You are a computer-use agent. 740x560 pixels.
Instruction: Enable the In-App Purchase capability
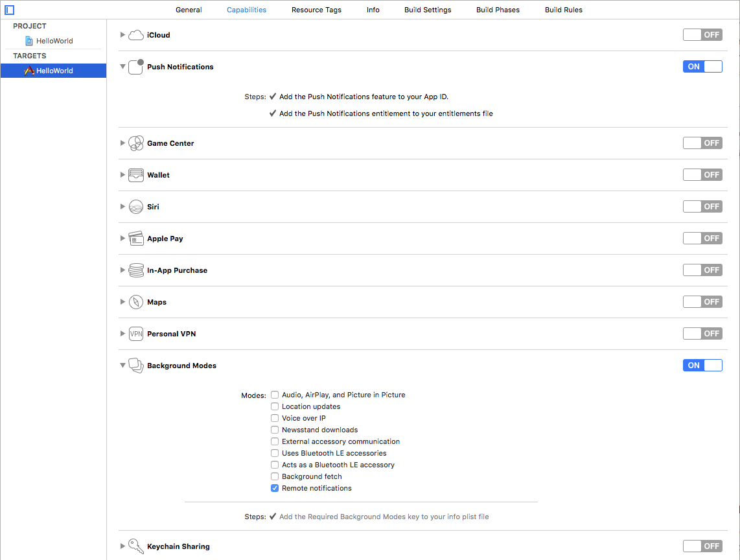pos(702,270)
